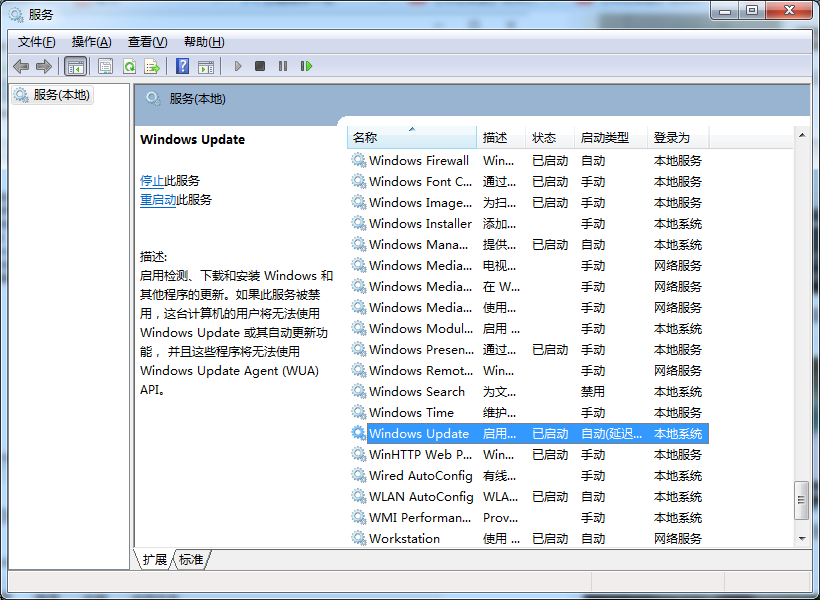Open the 查看(V) menu
The width and height of the screenshot is (820, 600).
pos(147,42)
